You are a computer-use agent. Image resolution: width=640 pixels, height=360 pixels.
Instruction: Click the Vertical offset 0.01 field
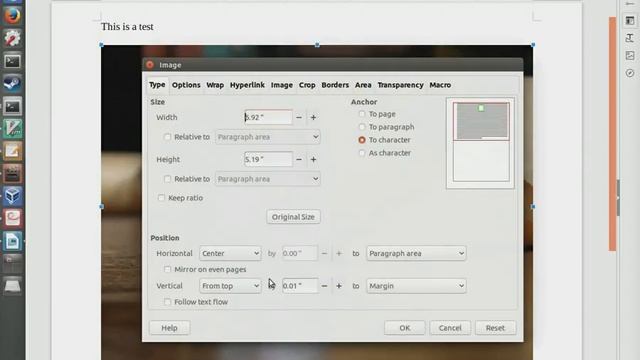300,286
